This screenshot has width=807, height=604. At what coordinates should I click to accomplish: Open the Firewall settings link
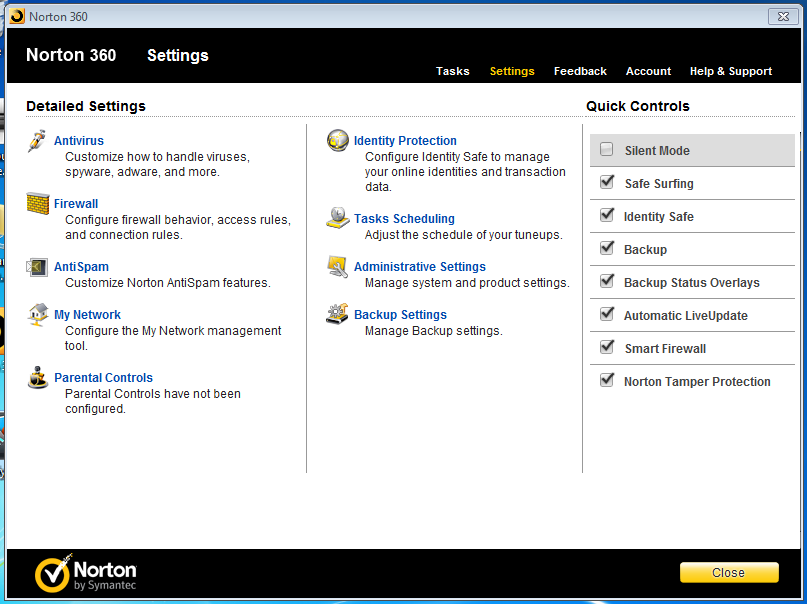click(76, 204)
